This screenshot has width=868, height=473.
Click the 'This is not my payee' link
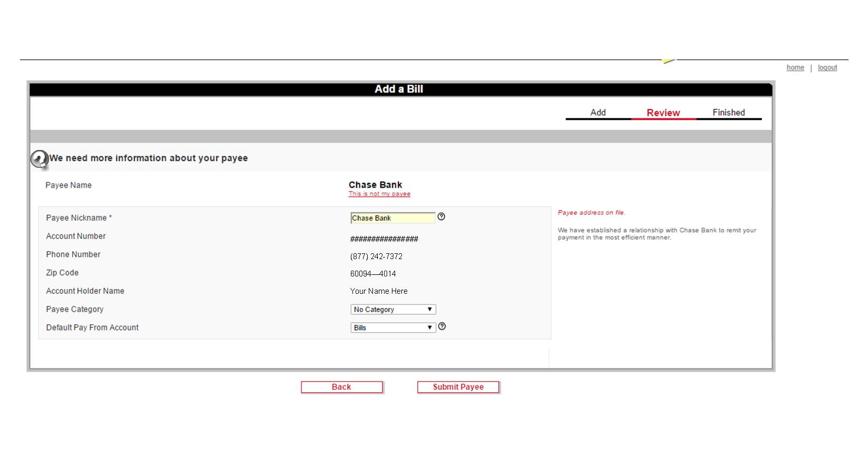pyautogui.click(x=379, y=194)
